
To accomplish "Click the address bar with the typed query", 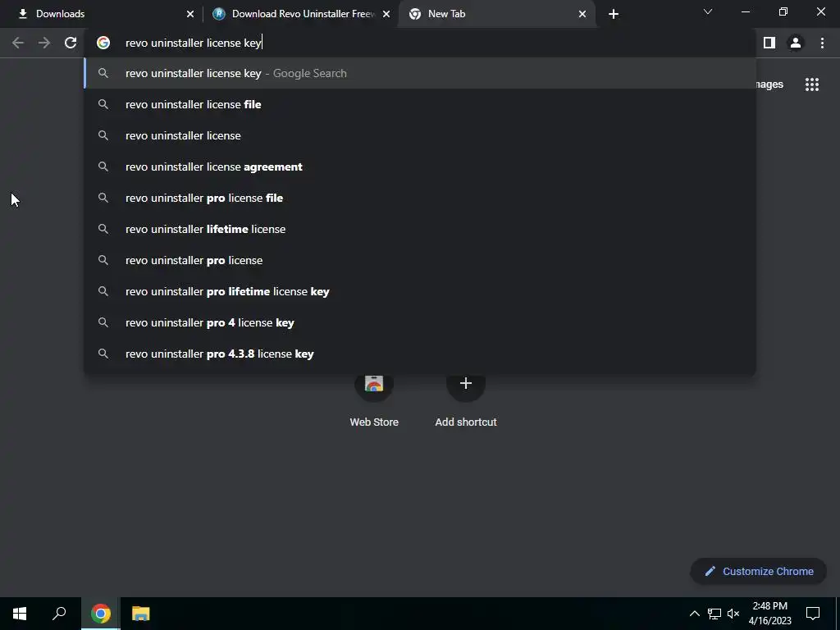I will tap(419, 43).
